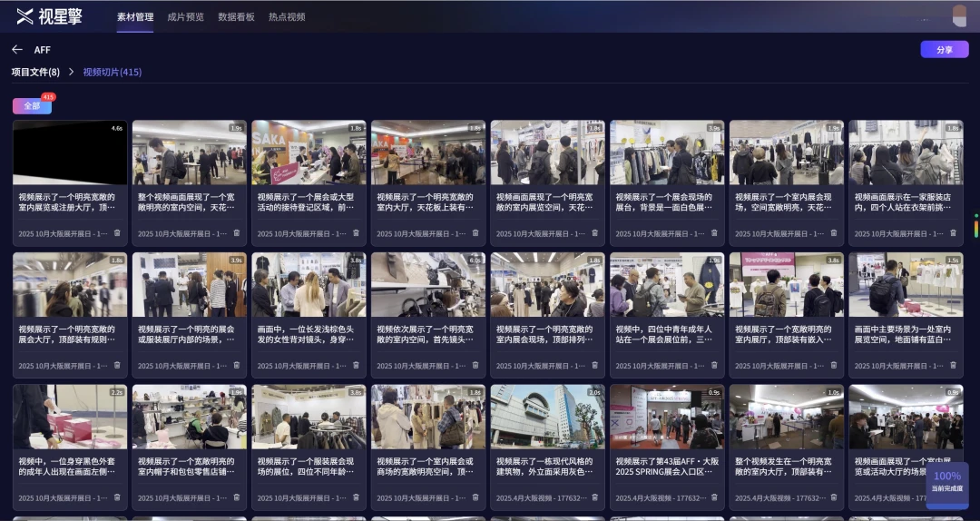
Task: Click description '画面中主要场景为一处室内展览空间'
Action: pyautogui.click(x=903, y=334)
